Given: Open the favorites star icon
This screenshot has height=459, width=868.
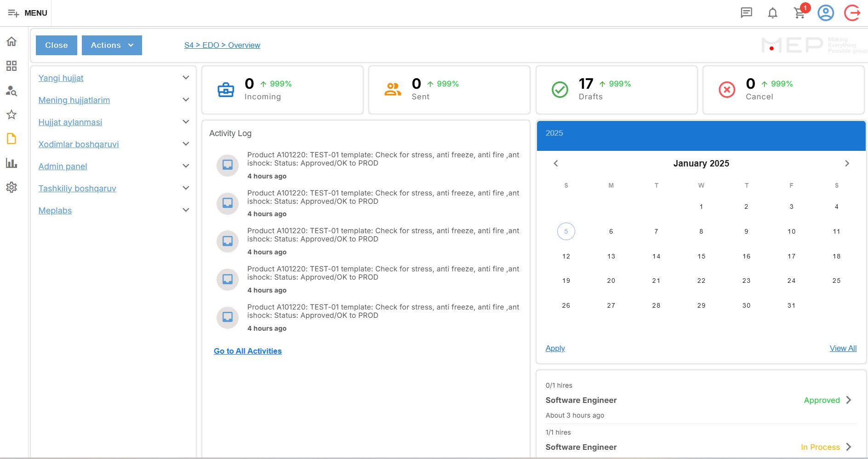Looking at the screenshot, I should coord(11,115).
